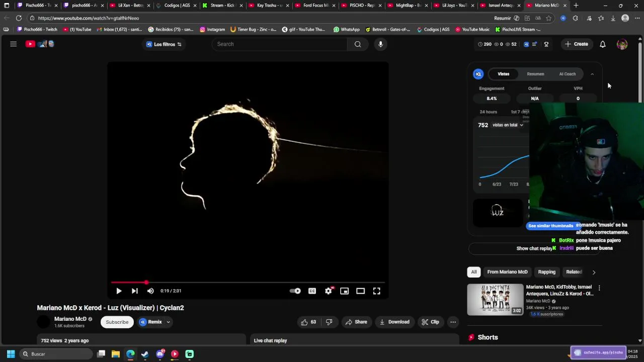Collapse the vidIQ panel chevron
The width and height of the screenshot is (644, 362).
tap(592, 74)
